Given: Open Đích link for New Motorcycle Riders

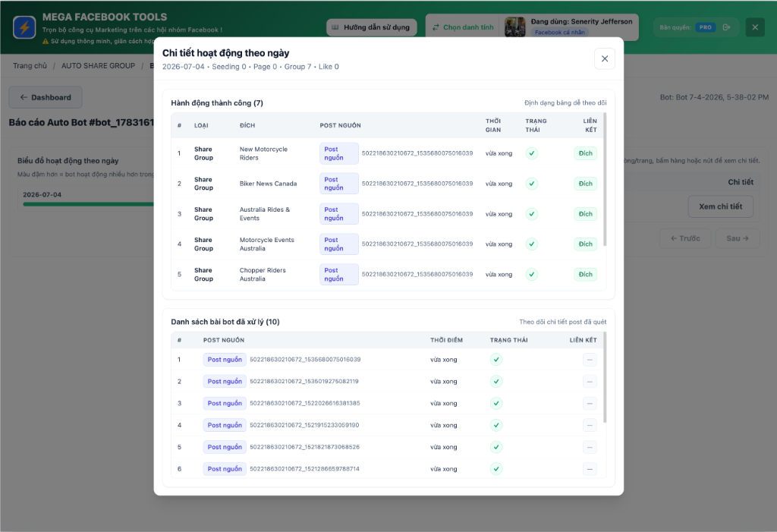Looking at the screenshot, I should (x=585, y=153).
